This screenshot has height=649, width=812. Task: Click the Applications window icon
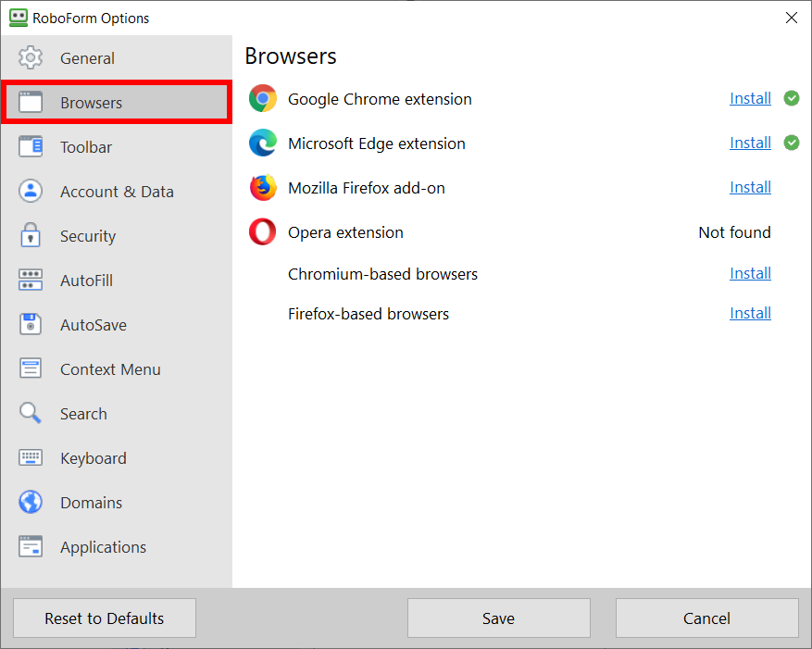click(31, 546)
